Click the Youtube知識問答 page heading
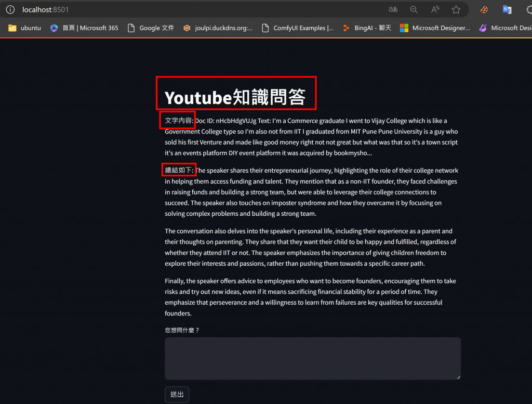This screenshot has width=532, height=404. [235, 97]
